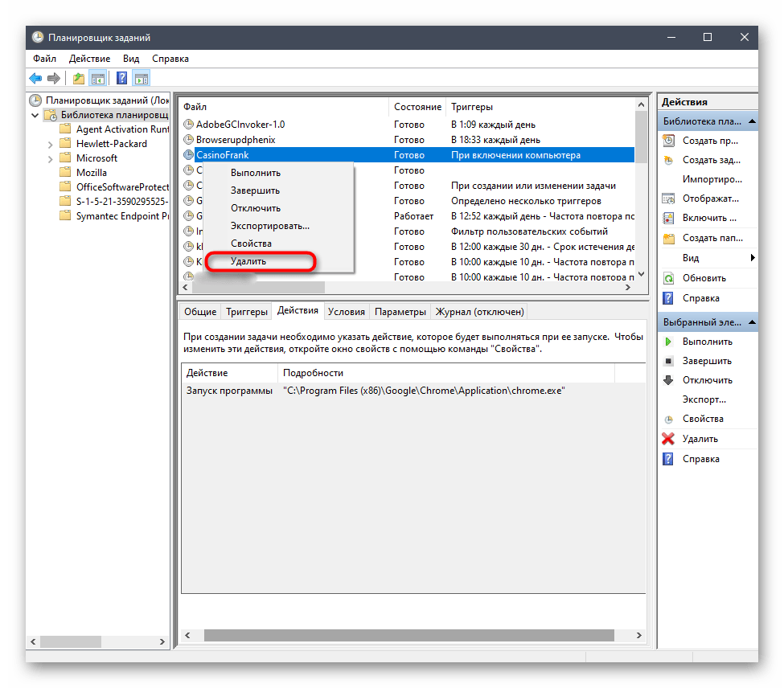Screen dimensions: 784x688
Task: Click the red X Удалить icon
Action: [668, 439]
